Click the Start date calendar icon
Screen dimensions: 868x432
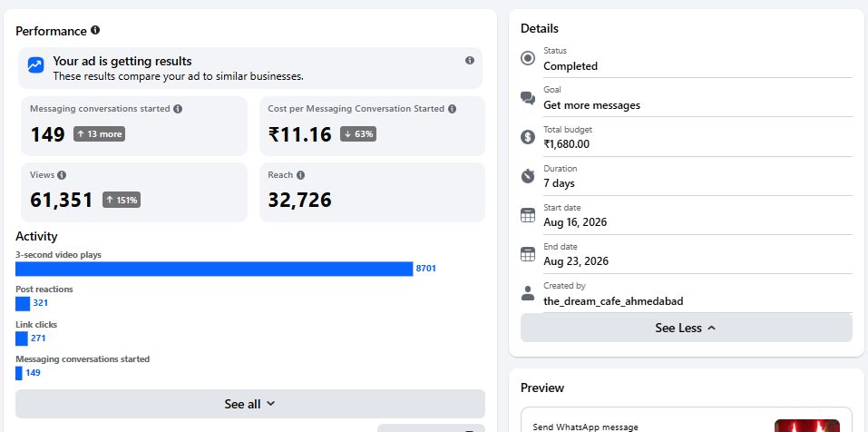coord(528,215)
